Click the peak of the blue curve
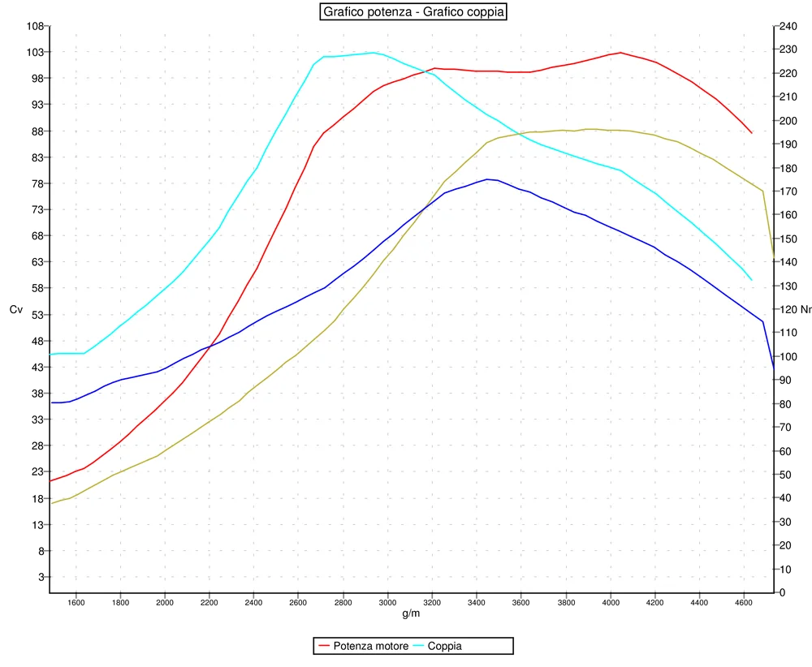812x667 pixels. 489,179
